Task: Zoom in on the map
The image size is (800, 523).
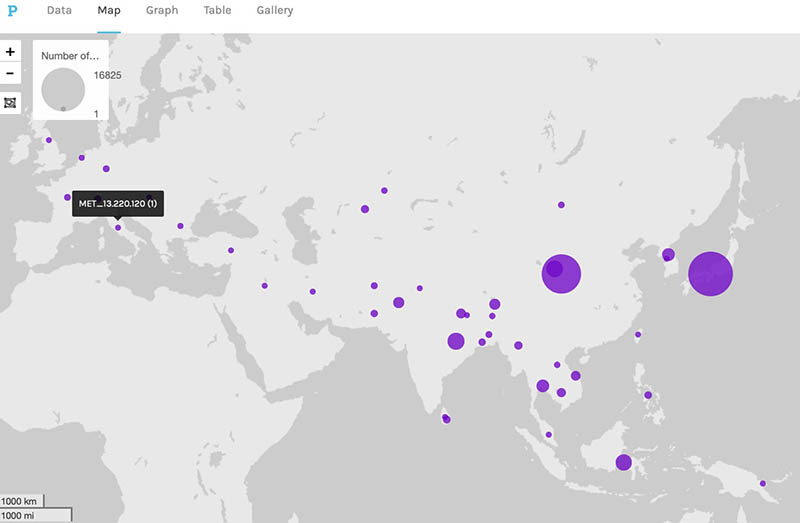Action: coord(10,52)
